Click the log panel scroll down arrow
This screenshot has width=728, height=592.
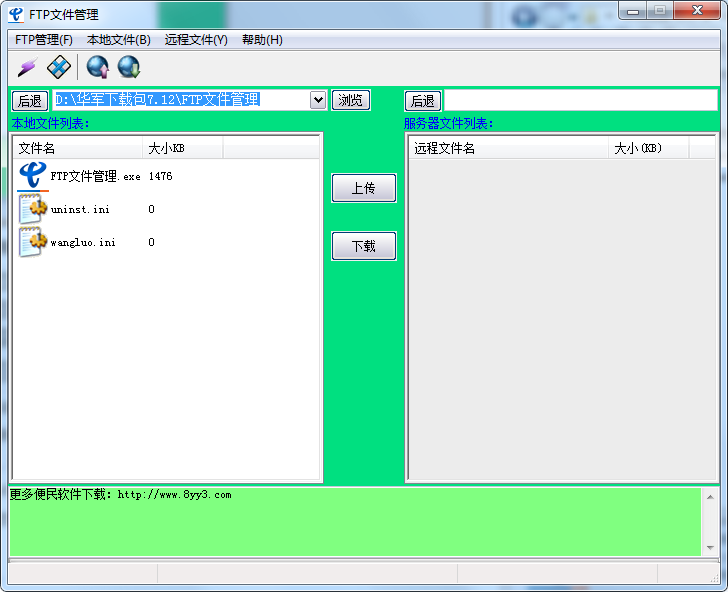(710, 548)
